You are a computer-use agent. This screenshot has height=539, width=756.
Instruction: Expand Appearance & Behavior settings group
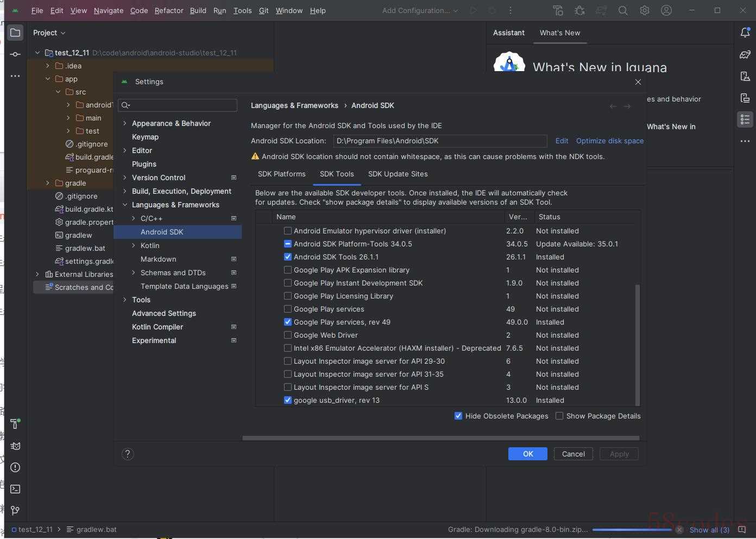click(125, 123)
